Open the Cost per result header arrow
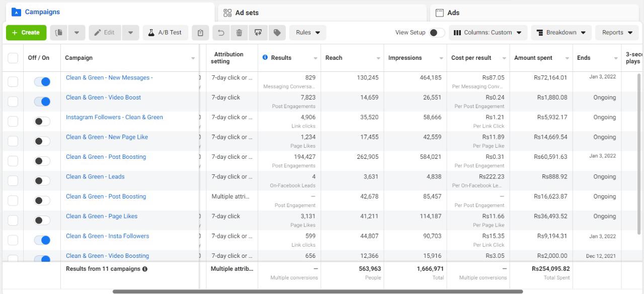 point(504,58)
